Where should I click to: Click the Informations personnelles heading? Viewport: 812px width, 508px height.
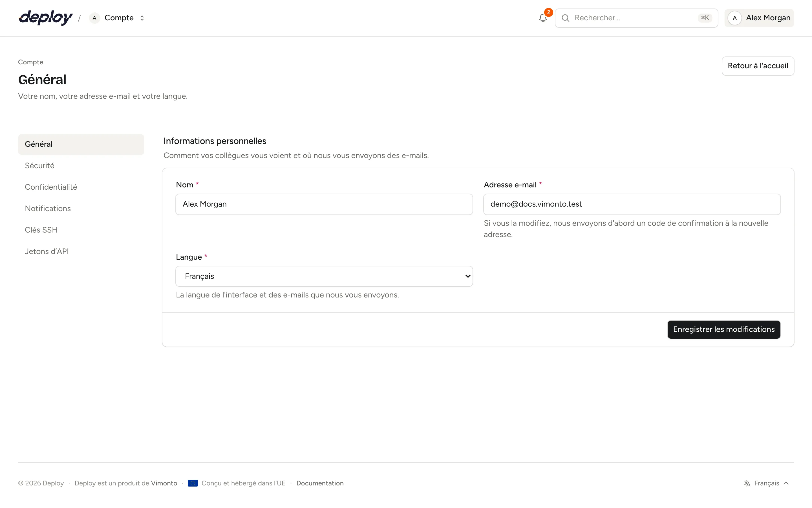215,141
